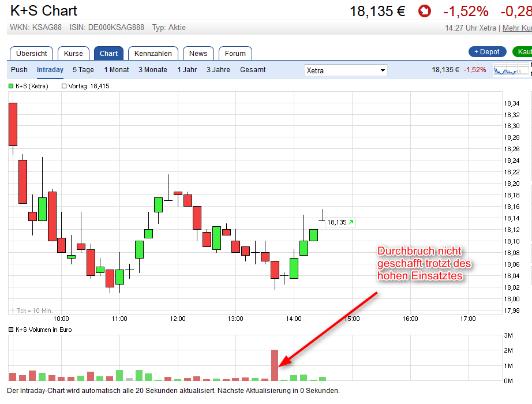Show the Gesamt chart range
The image size is (532, 404).
[x=253, y=70]
